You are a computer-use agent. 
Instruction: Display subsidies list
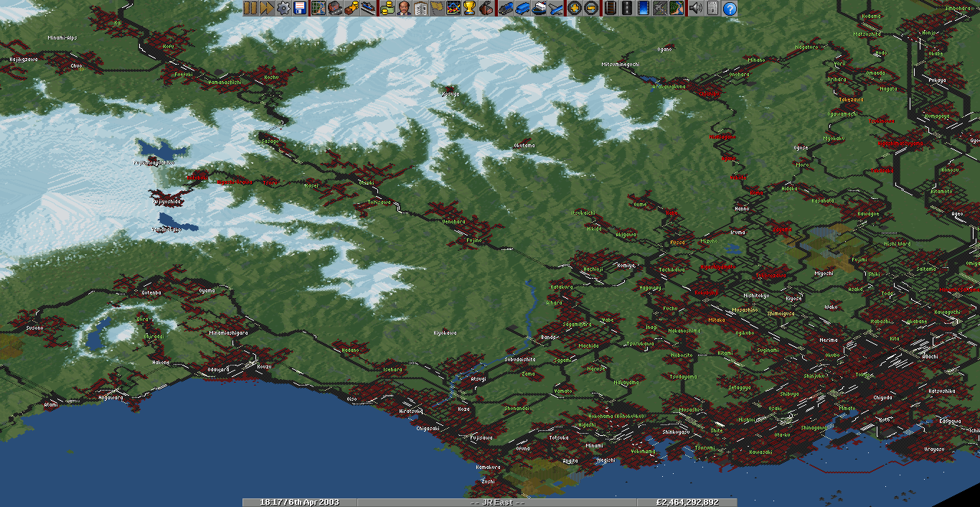[352, 9]
